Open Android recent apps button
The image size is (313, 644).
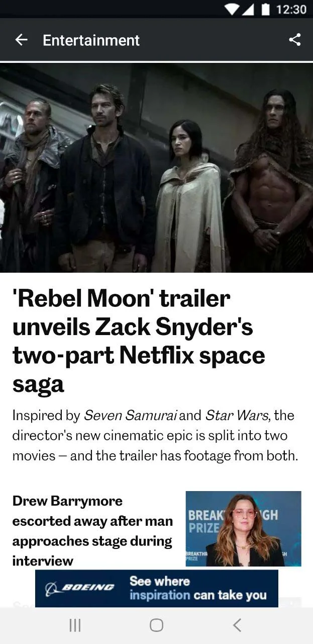click(75, 625)
